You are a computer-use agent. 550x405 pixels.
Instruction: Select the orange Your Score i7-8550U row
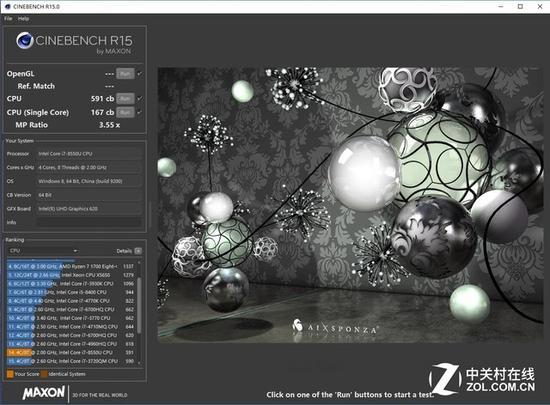point(71,352)
